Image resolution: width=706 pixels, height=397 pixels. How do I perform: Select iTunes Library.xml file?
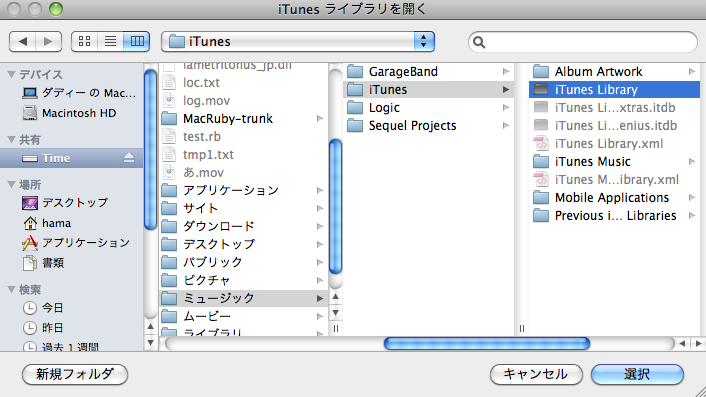point(614,144)
